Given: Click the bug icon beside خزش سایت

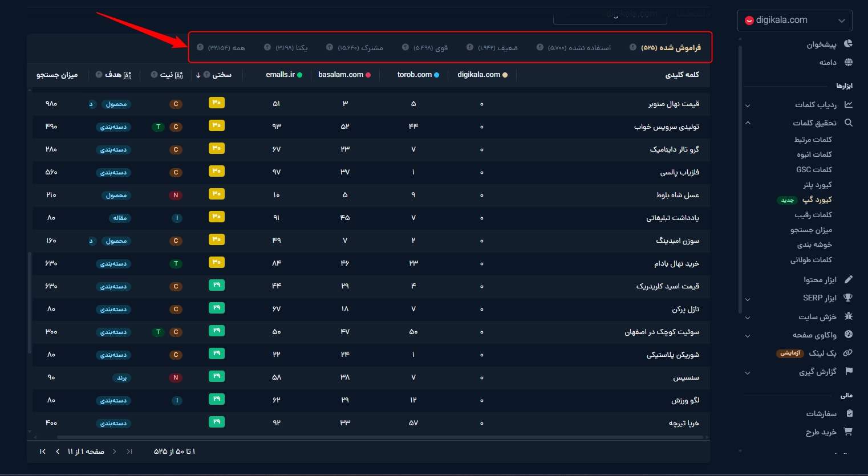Looking at the screenshot, I should 848,316.
